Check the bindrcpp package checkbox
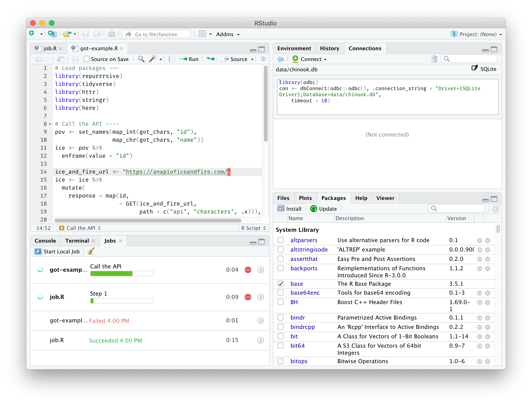Image resolution: width=532 pixels, height=404 pixels. point(281,327)
